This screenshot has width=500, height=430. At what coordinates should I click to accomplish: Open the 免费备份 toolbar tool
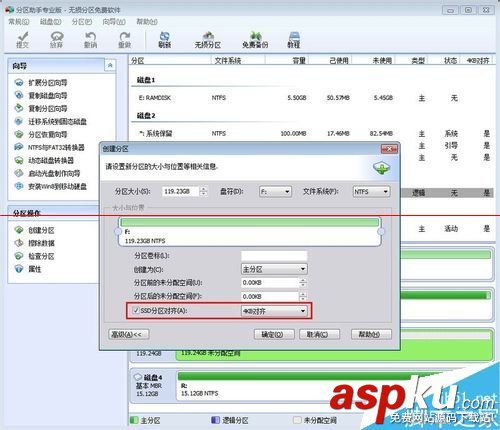coord(255,40)
